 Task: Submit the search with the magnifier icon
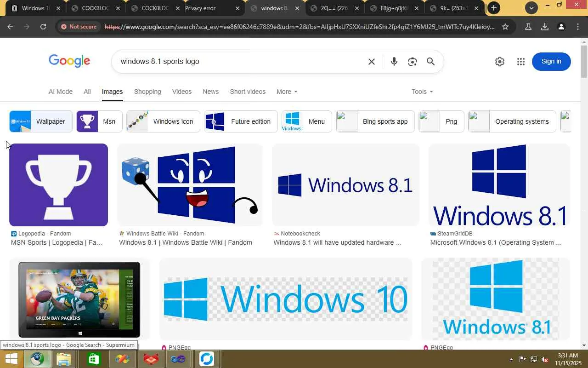[x=430, y=62]
